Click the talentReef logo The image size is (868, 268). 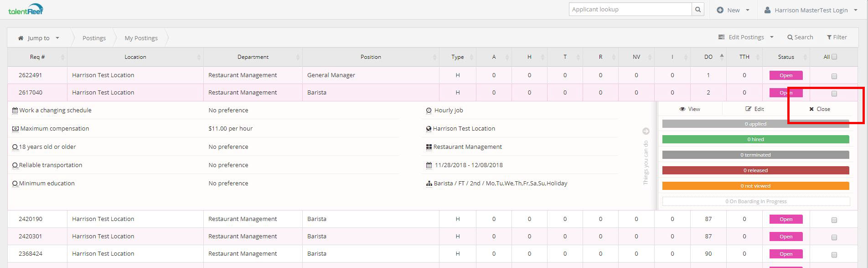tap(26, 10)
